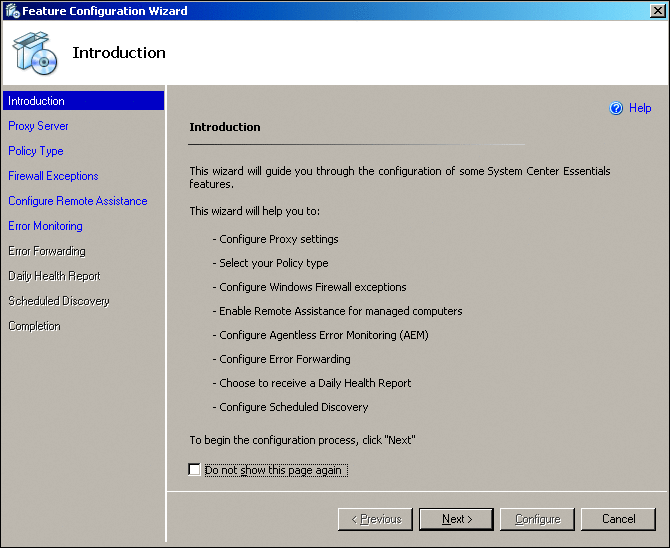Close the Feature Configuration Wizard window

point(656,11)
